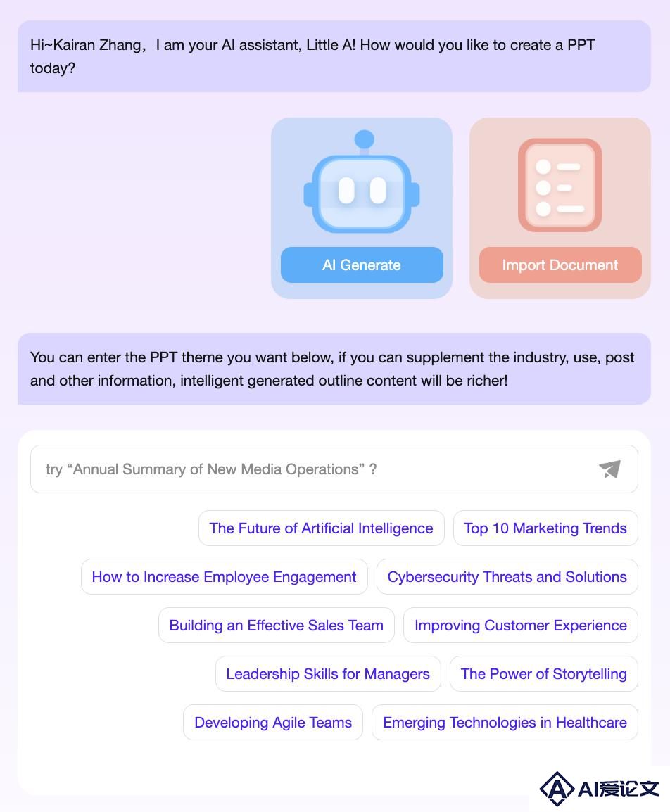Viewport: 670px width, 812px height.
Task: Send prompt with the paper plane icon
Action: coord(609,469)
